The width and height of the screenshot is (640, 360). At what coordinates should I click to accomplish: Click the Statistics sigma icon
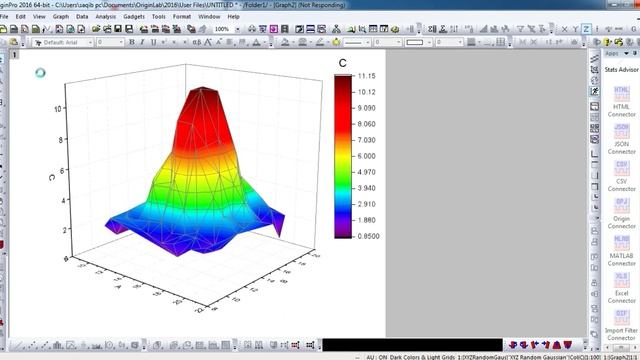tap(443, 29)
